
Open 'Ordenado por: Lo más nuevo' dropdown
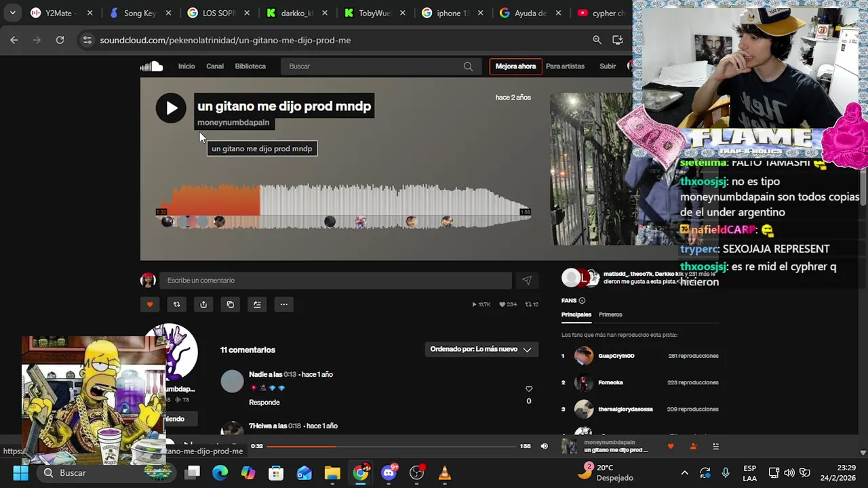tap(481, 349)
